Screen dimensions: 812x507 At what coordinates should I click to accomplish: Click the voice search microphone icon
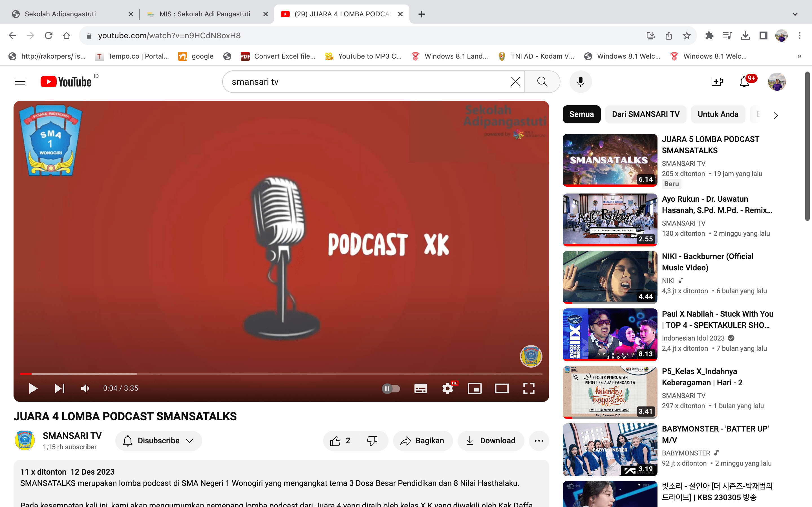[x=581, y=82]
